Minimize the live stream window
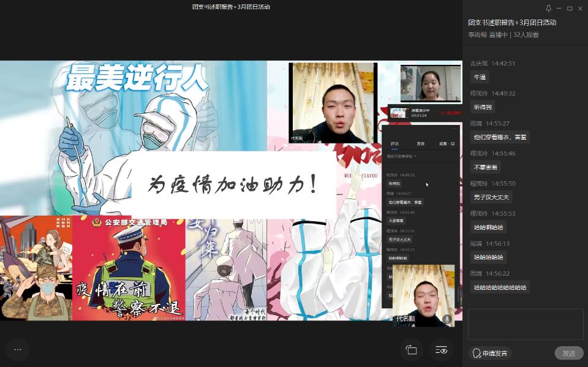The width and height of the screenshot is (588, 367). [559, 8]
